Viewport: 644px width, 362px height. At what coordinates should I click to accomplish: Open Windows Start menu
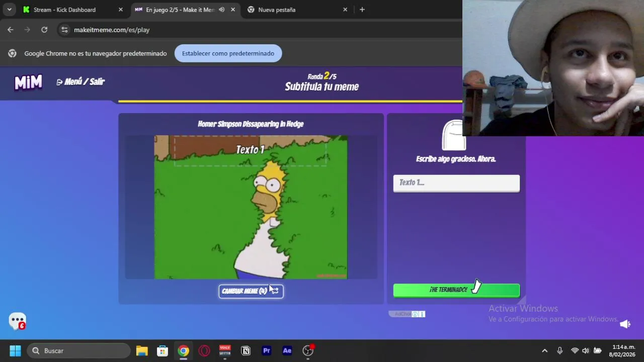point(16,350)
